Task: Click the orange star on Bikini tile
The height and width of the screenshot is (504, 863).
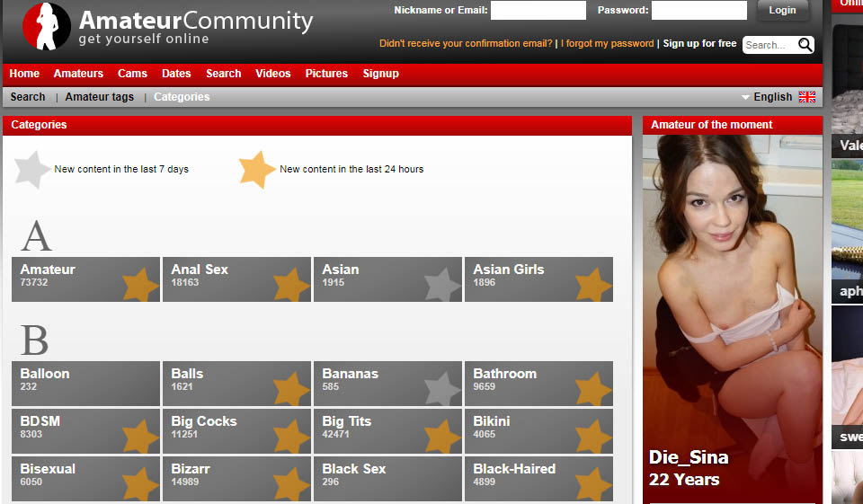Action: coord(593,437)
